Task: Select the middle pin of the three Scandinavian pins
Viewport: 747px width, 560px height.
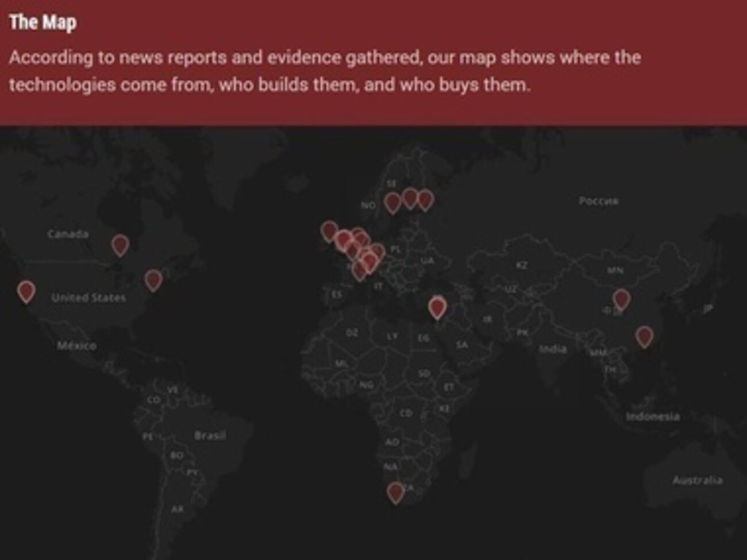Action: coord(410,198)
